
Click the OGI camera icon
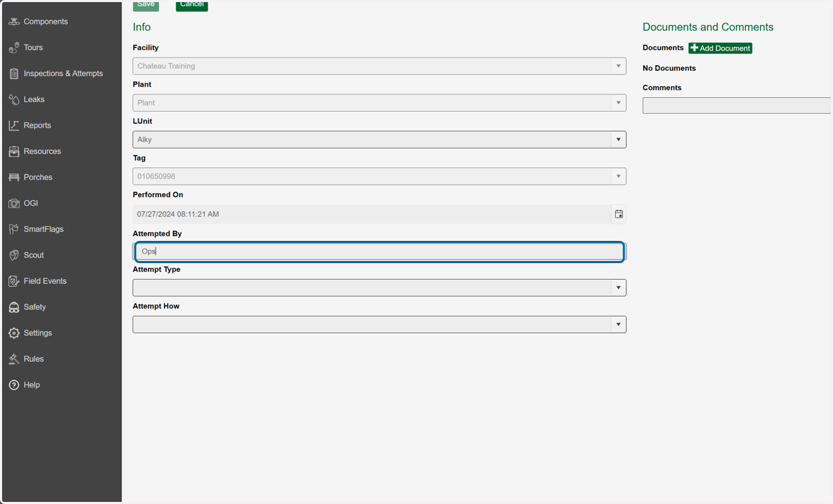tap(14, 203)
